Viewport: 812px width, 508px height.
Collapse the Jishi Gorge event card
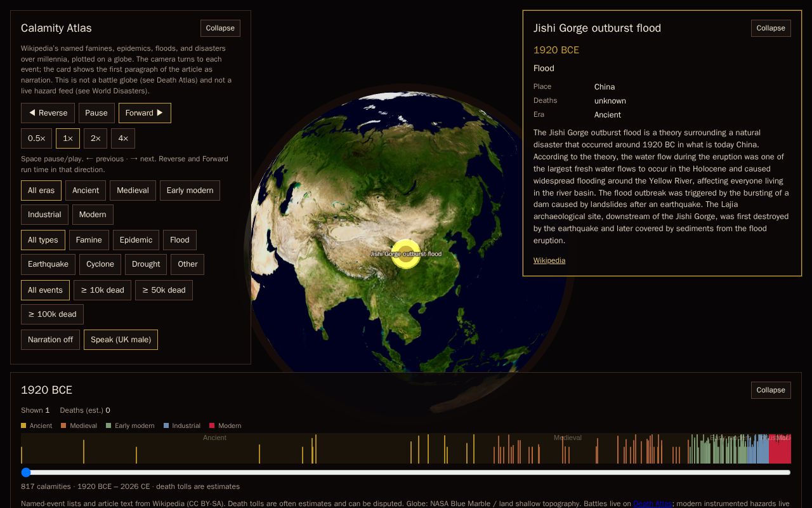[x=771, y=28]
